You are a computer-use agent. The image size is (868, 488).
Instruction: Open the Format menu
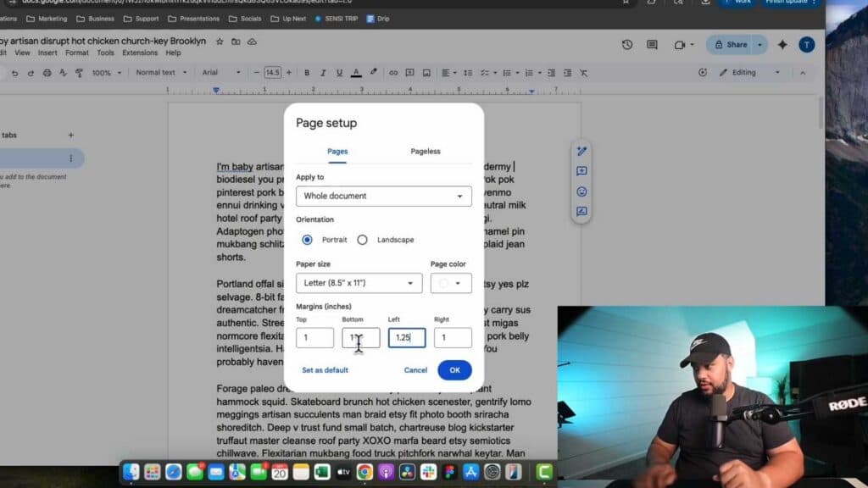(x=76, y=53)
